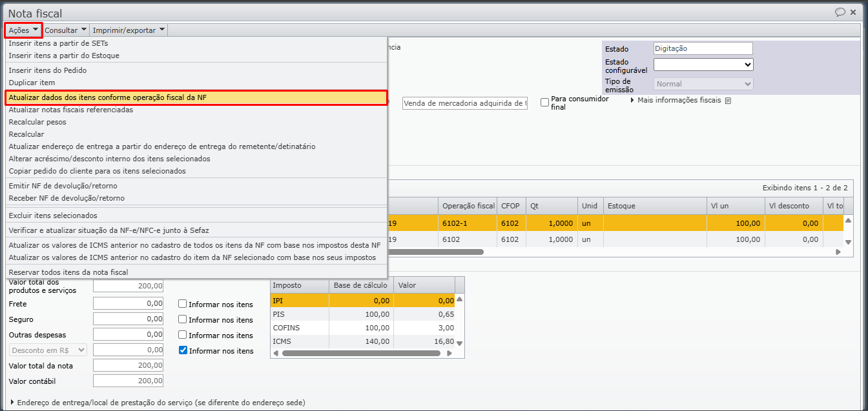The image size is (868, 411).
Task: Choose Emitir NF de devolução/retorno
Action: click(67, 186)
